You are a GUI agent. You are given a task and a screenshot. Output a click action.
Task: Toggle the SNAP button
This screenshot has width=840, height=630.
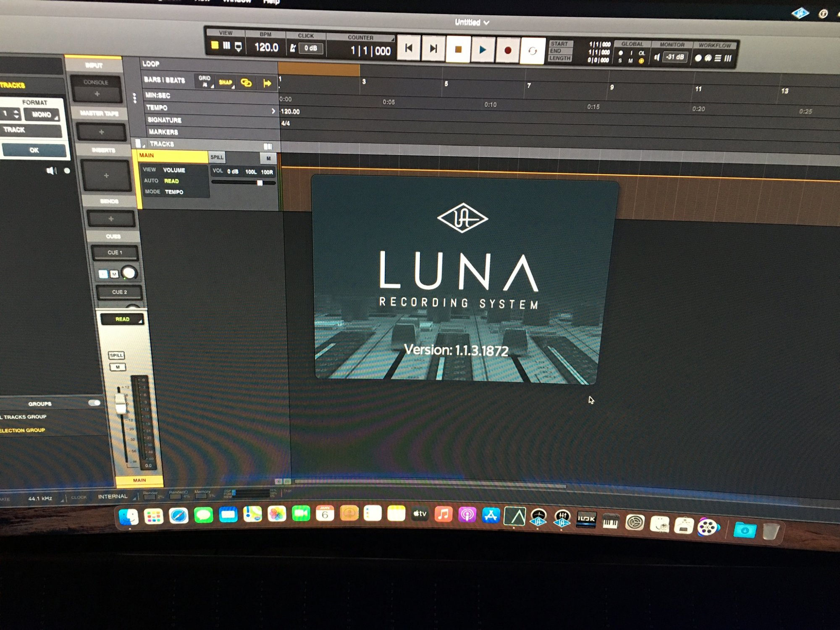[226, 82]
